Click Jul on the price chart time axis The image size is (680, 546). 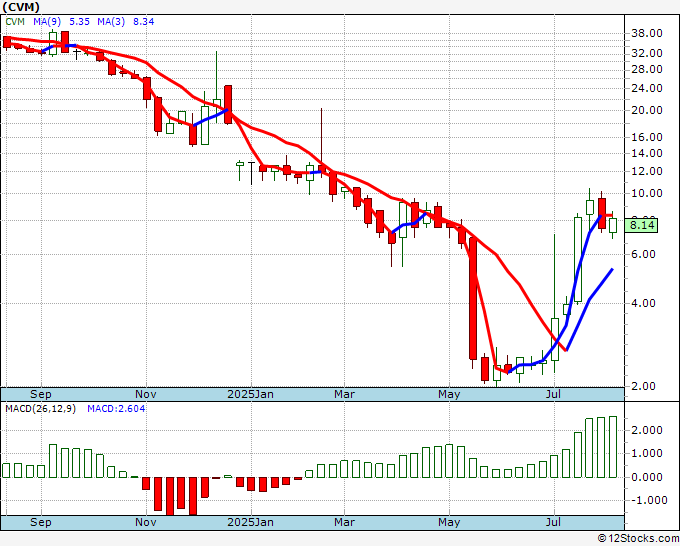click(554, 394)
